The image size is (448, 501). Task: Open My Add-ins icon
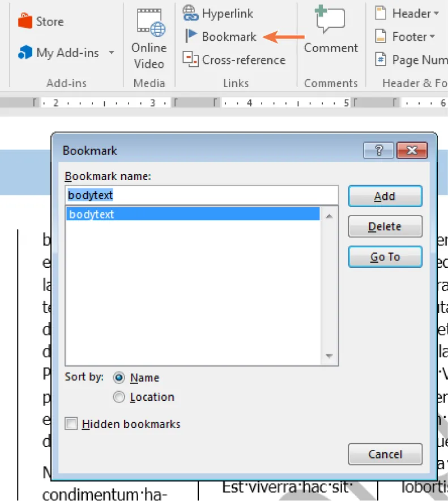tap(25, 53)
